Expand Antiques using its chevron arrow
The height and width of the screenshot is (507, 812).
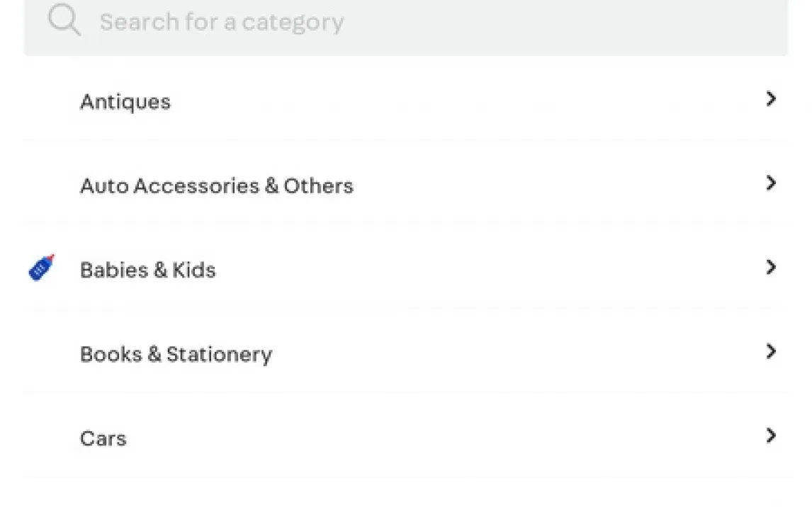click(x=771, y=99)
